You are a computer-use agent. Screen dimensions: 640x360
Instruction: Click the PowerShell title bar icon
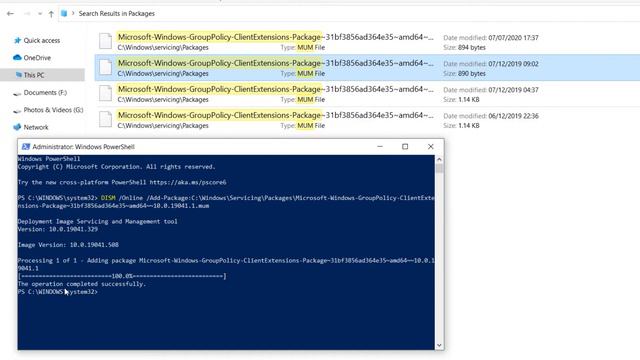point(26,147)
